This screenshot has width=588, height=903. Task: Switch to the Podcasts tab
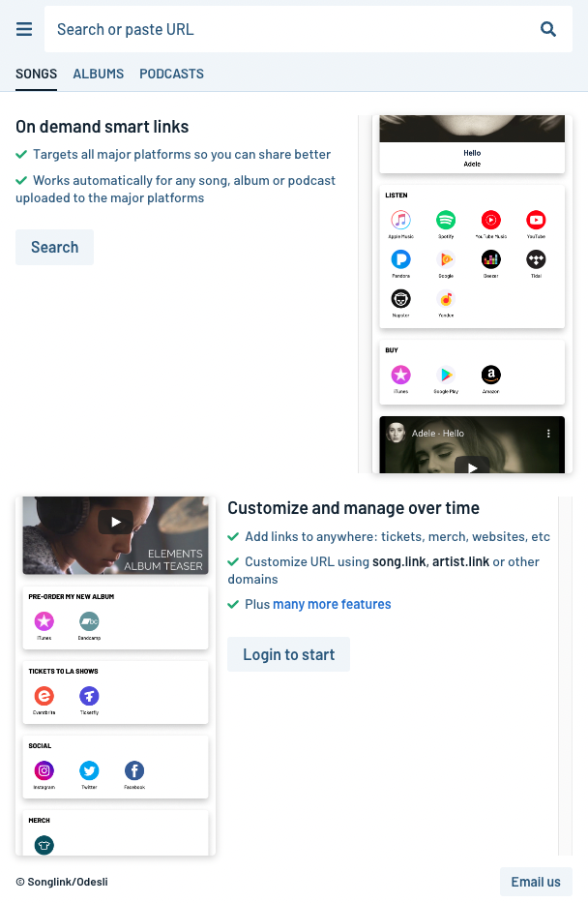coord(171,74)
